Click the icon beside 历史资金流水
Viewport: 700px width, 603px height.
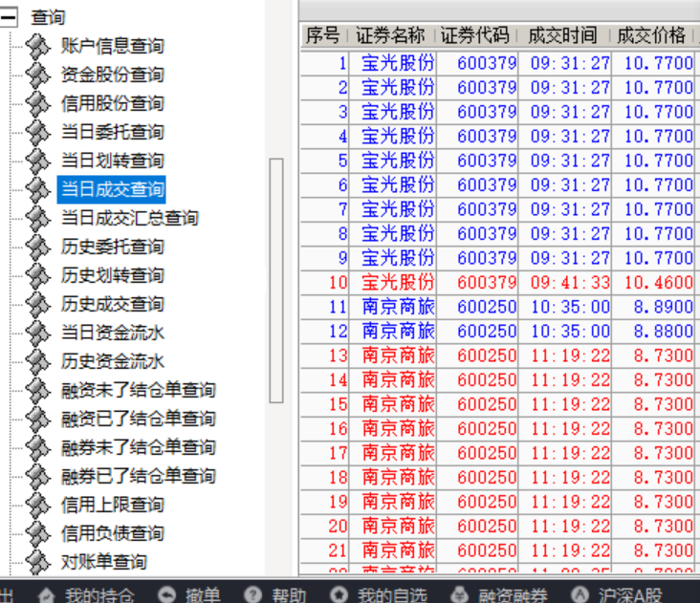pyautogui.click(x=38, y=361)
